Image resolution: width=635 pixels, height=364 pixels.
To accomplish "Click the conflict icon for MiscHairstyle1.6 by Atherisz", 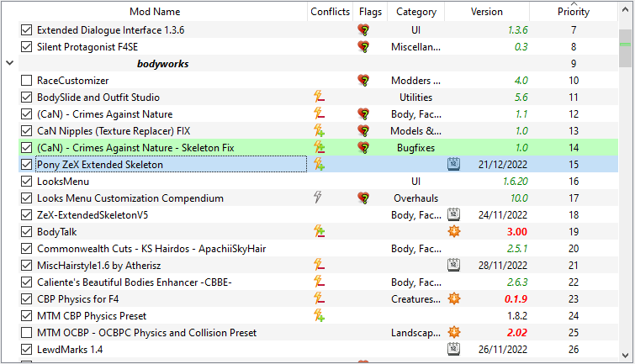I will point(319,265).
